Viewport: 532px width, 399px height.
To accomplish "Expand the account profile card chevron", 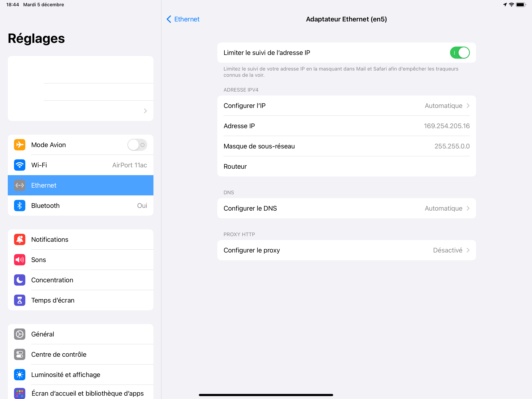I will [145, 111].
